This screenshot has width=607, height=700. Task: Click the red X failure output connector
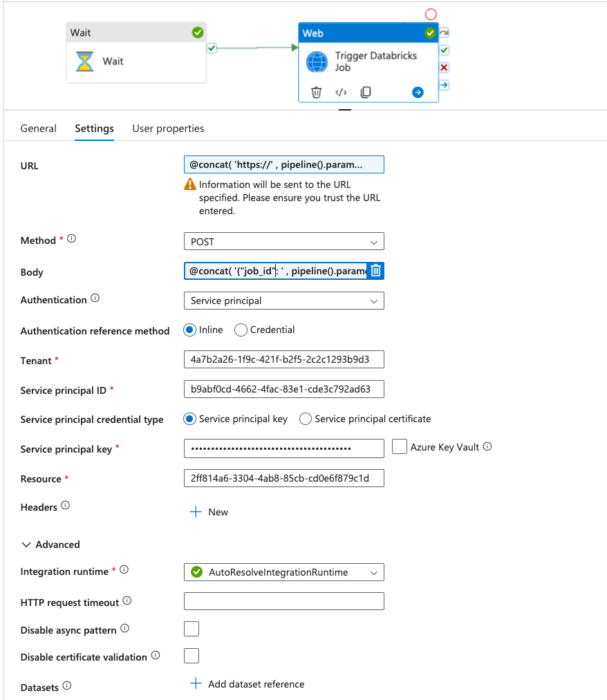coord(445,68)
